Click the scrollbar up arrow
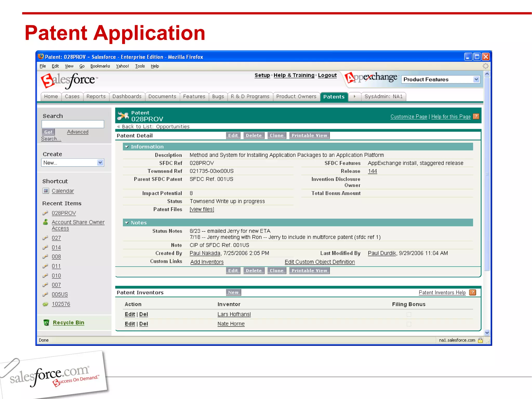532x399 pixels. (x=487, y=74)
